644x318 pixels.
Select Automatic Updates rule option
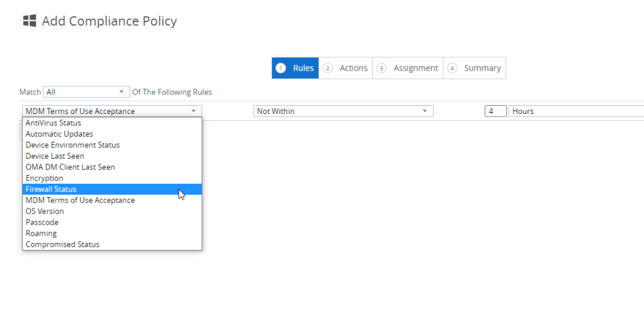click(59, 134)
